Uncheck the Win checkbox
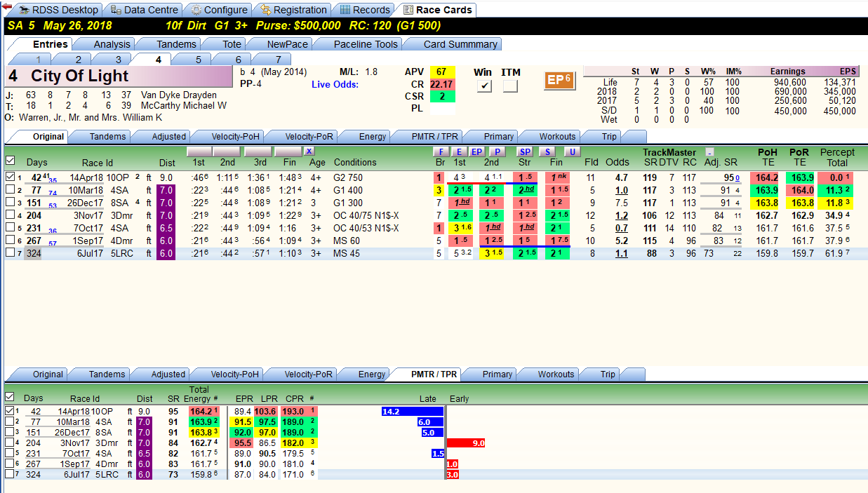 pos(483,86)
